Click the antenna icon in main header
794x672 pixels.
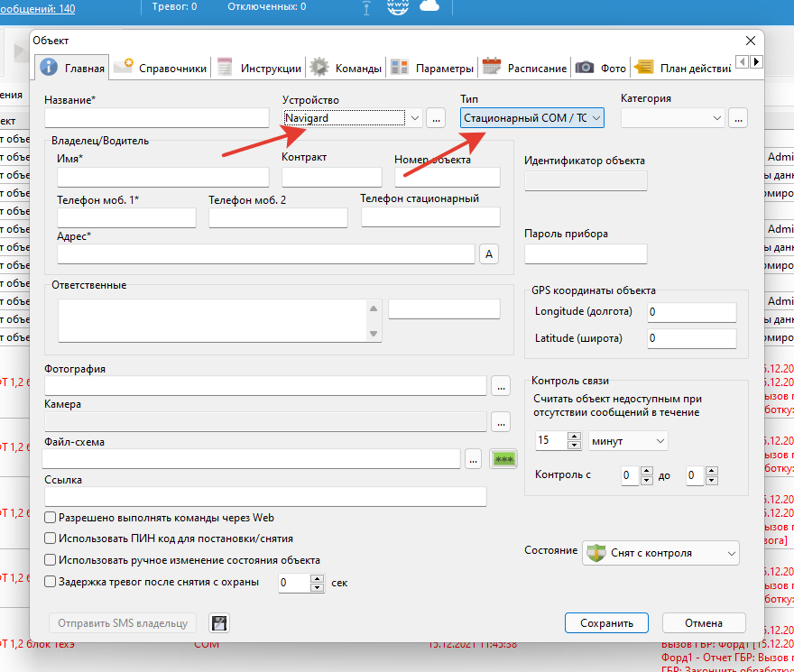[x=366, y=7]
